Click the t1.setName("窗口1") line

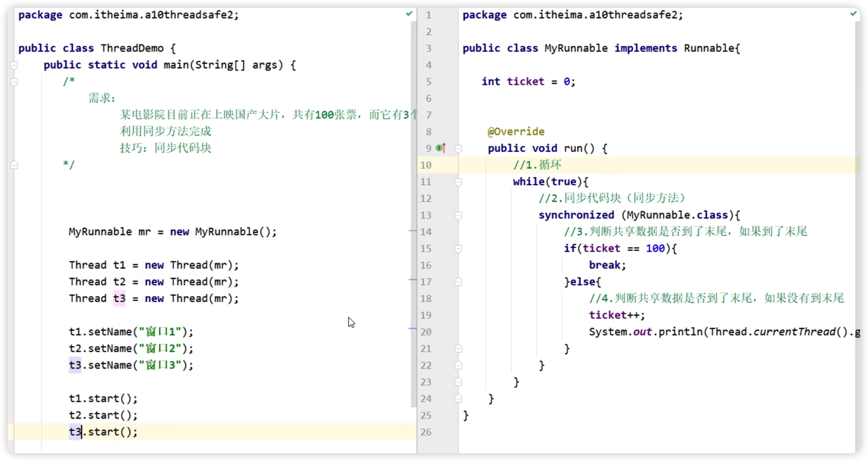131,332
